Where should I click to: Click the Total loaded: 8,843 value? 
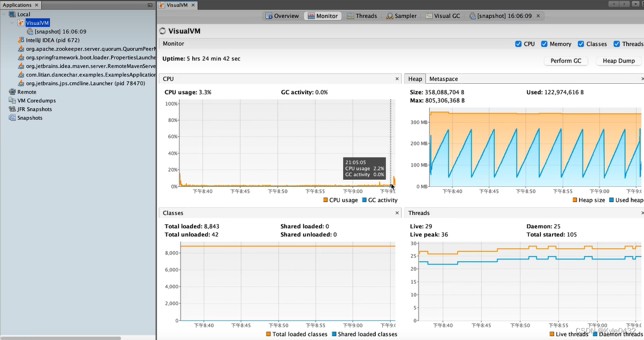pyautogui.click(x=192, y=226)
